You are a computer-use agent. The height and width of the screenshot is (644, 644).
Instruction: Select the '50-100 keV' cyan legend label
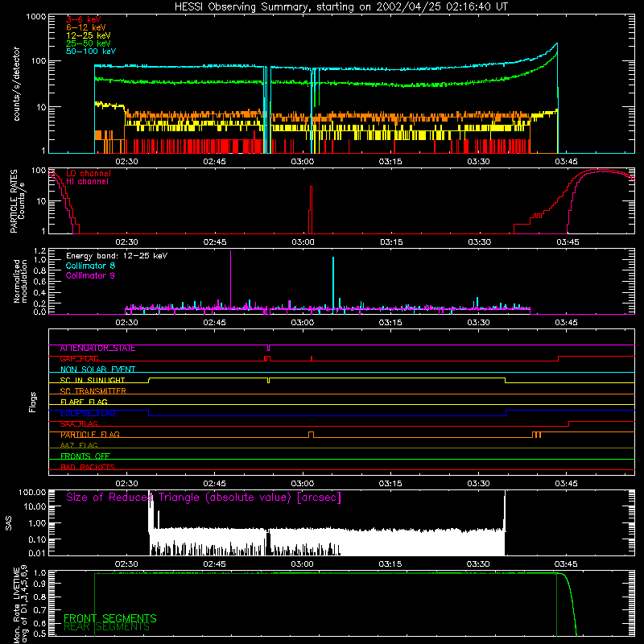91,52
